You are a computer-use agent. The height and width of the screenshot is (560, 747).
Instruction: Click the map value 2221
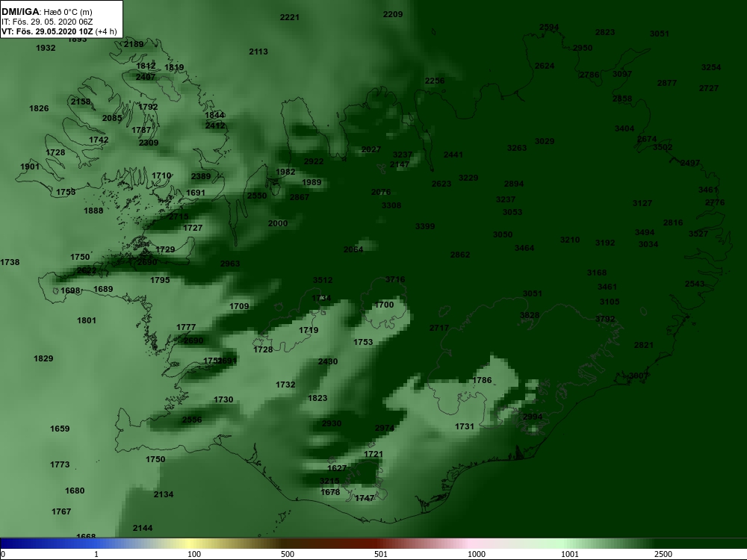coord(290,18)
